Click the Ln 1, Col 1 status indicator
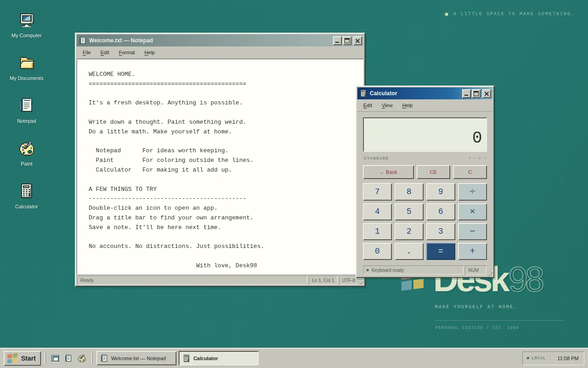The height and width of the screenshot is (368, 588). pos(323,280)
